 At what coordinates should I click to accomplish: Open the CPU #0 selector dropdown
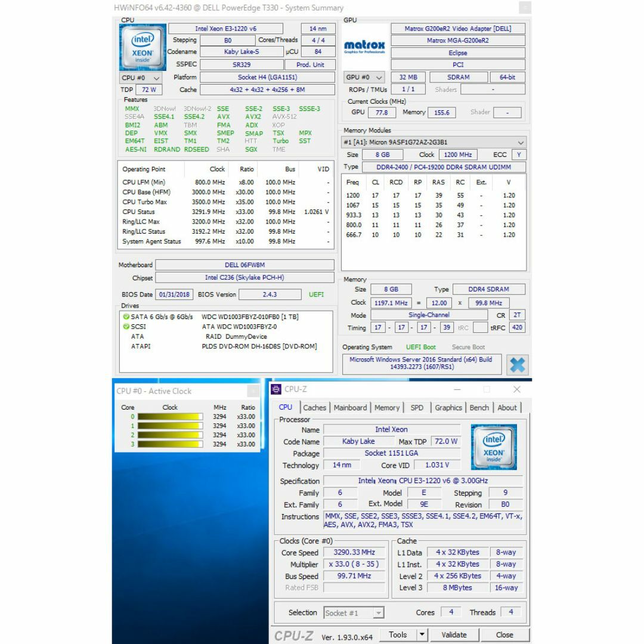pos(141,78)
